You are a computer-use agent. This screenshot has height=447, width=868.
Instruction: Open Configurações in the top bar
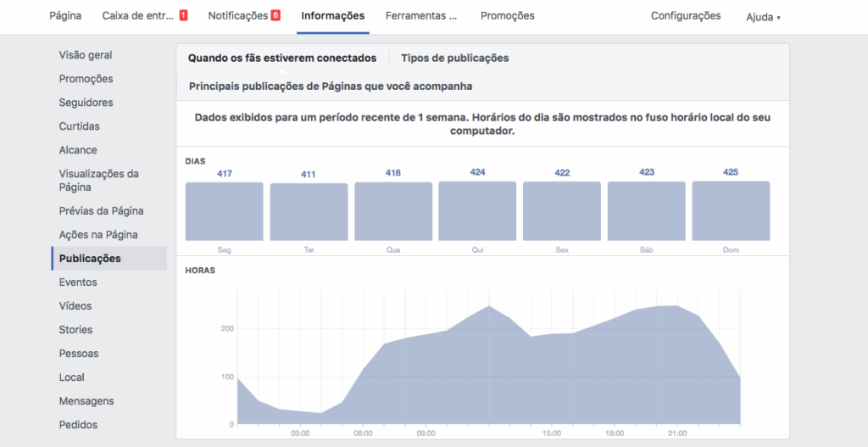tap(686, 16)
